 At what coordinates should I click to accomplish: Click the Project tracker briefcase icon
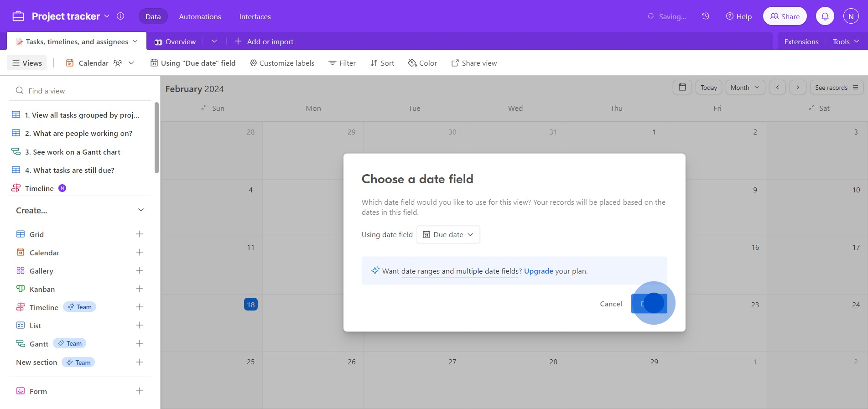pos(18,16)
